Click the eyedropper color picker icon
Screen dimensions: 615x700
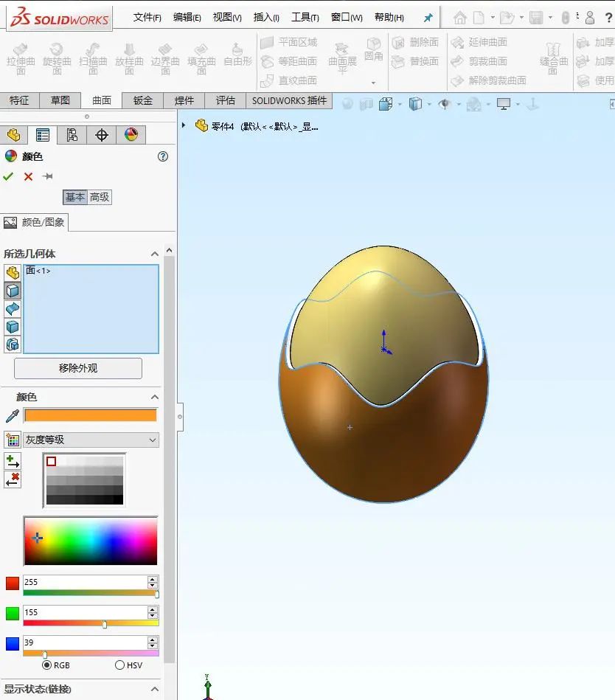pyautogui.click(x=10, y=416)
